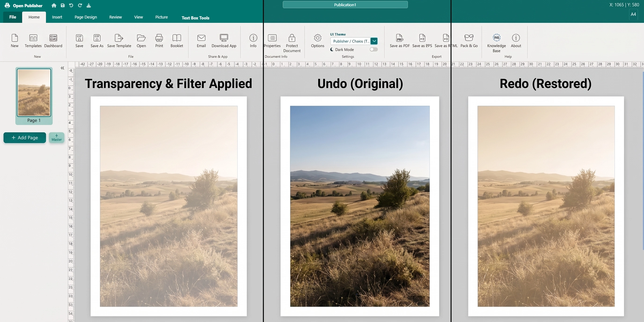The image size is (644, 322).
Task: Click the Add Page button
Action: [25, 138]
